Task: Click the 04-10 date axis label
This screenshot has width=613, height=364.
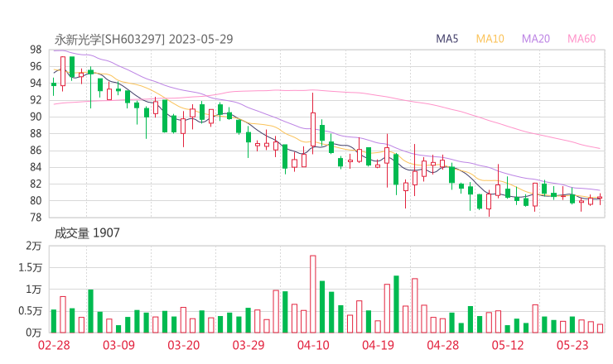Action: tap(313, 345)
